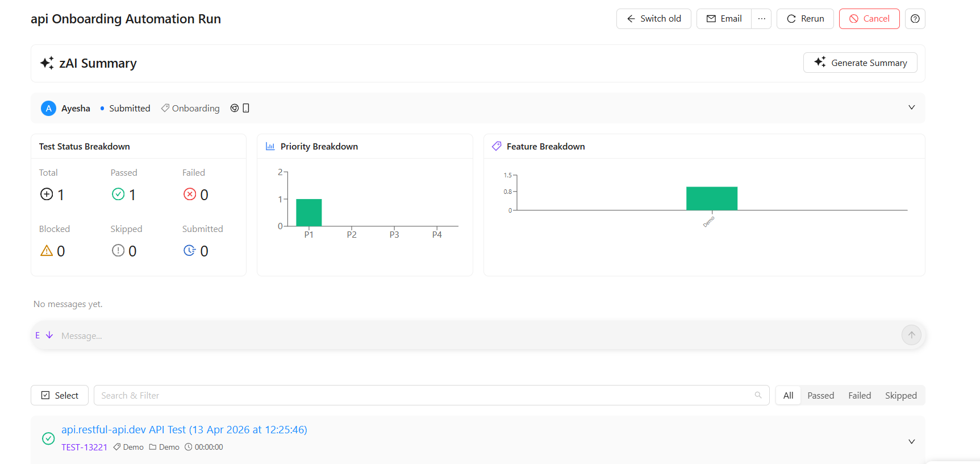Open the message mode dropdown arrow
Viewport: 980px width, 464px height.
(49, 335)
